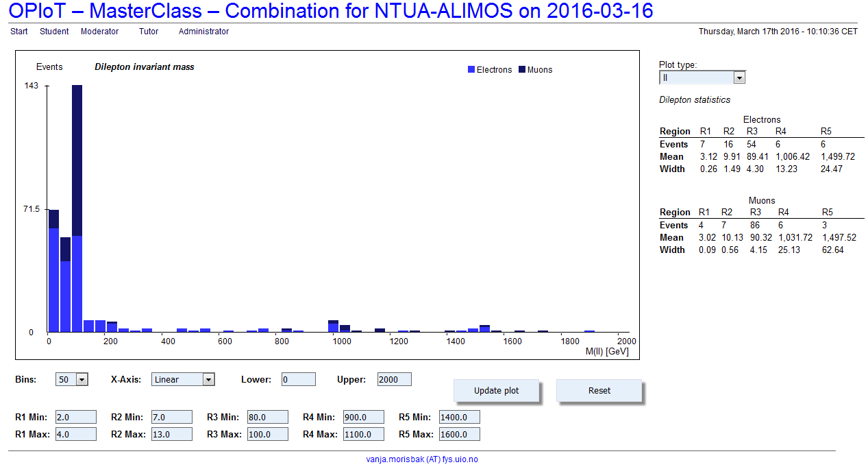This screenshot has width=868, height=469.
Task: Open the Administrator menu item
Action: pos(203,32)
